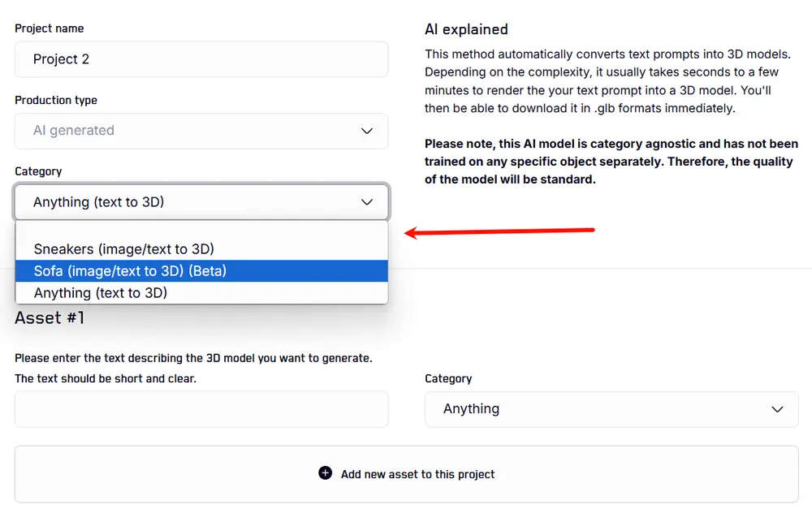Viewport: 812px width, 518px height.
Task: Click the red arrow annotation
Action: [x=499, y=232]
